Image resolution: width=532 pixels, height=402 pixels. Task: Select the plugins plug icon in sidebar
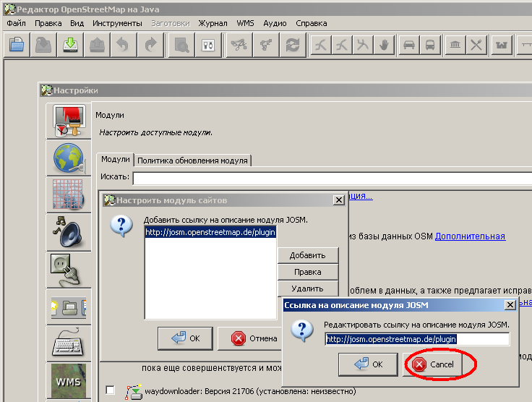tap(69, 269)
